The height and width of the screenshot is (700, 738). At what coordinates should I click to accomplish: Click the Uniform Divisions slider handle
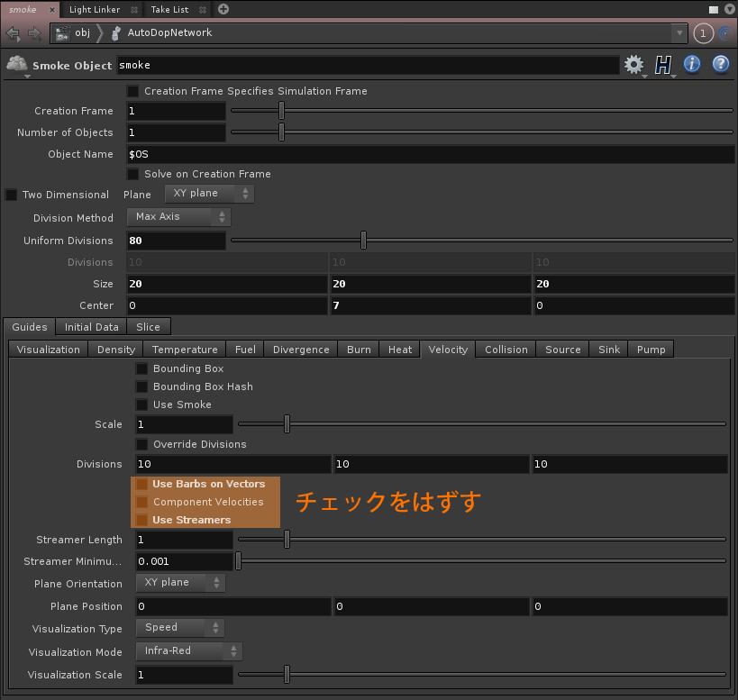(x=363, y=241)
